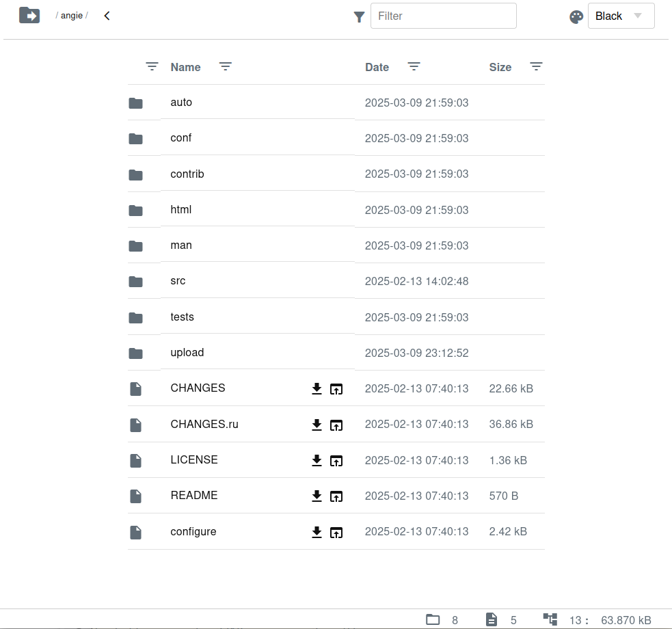Click sort icon left of Name header
672x629 pixels.
[x=152, y=66]
